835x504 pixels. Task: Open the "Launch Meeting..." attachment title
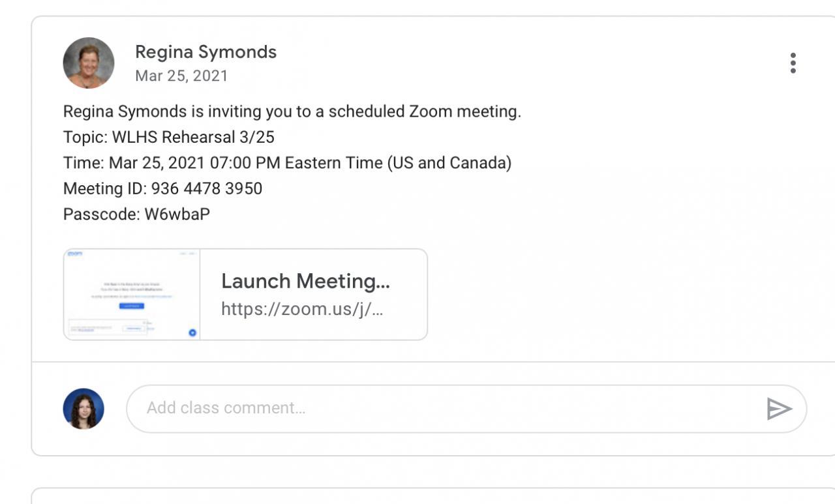[x=305, y=281]
